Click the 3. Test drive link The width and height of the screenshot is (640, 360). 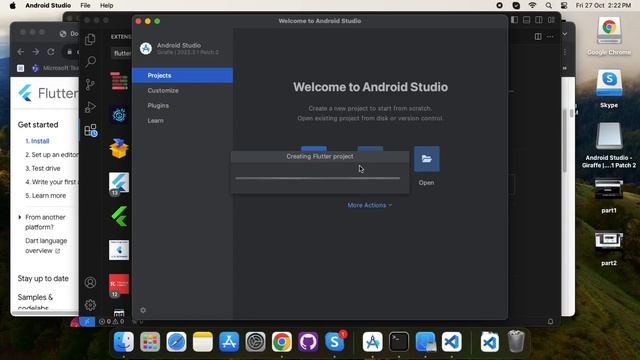point(42,168)
